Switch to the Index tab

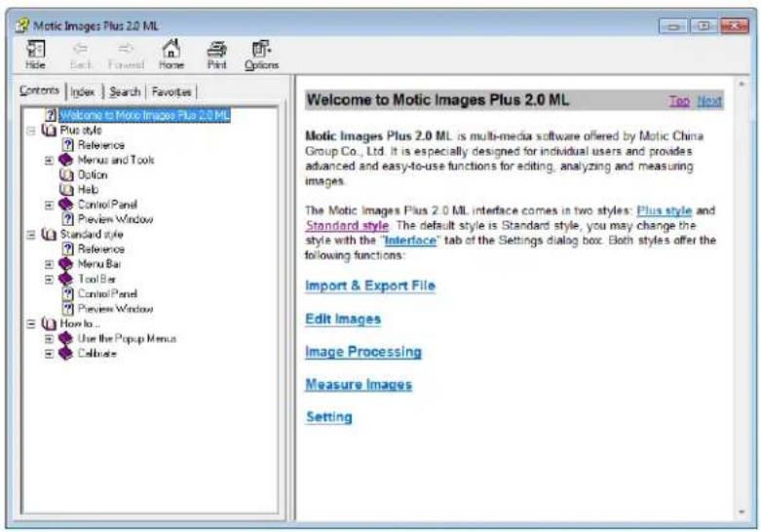[x=83, y=92]
